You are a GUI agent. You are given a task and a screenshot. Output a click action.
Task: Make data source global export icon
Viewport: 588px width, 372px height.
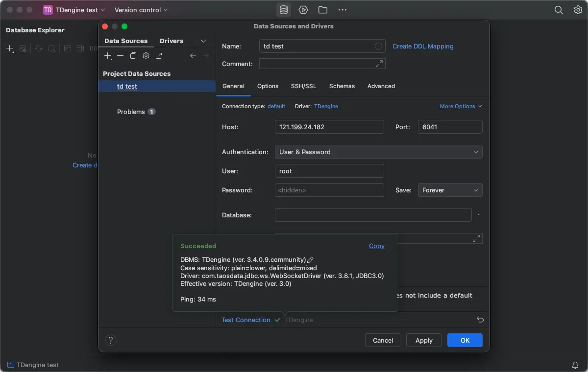pyautogui.click(x=159, y=56)
